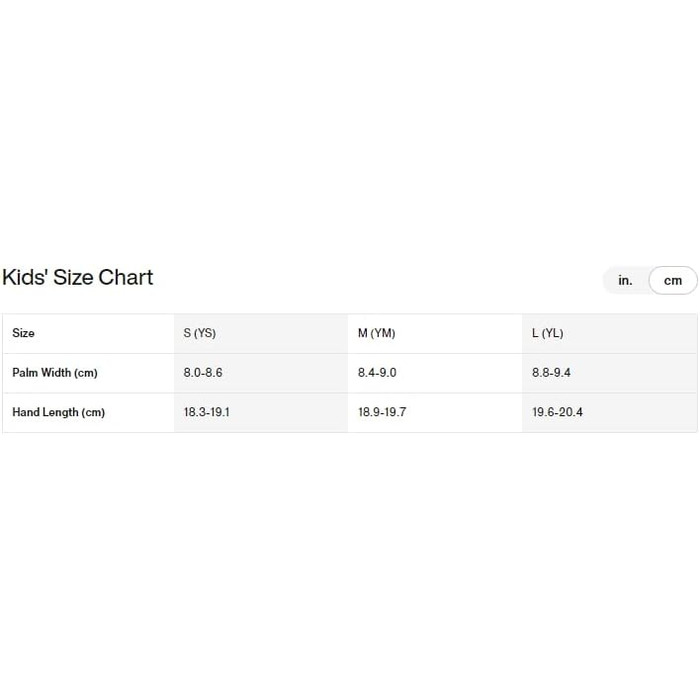Click the 'Palm Width (cm)' row label
Viewport: 700px width, 700px height.
54,372
